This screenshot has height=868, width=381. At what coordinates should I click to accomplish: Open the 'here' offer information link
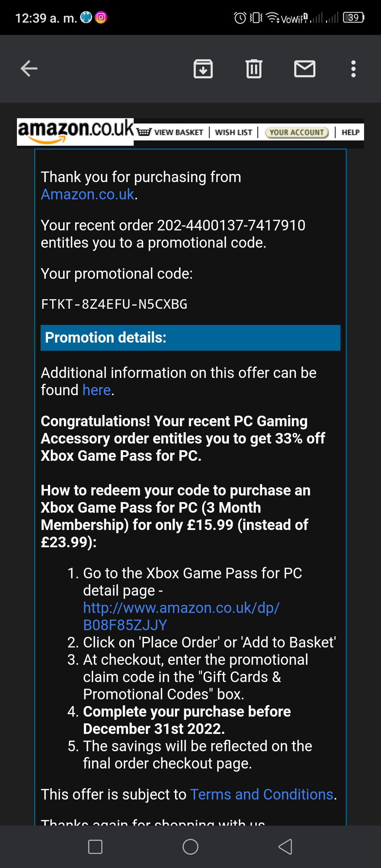click(x=97, y=390)
